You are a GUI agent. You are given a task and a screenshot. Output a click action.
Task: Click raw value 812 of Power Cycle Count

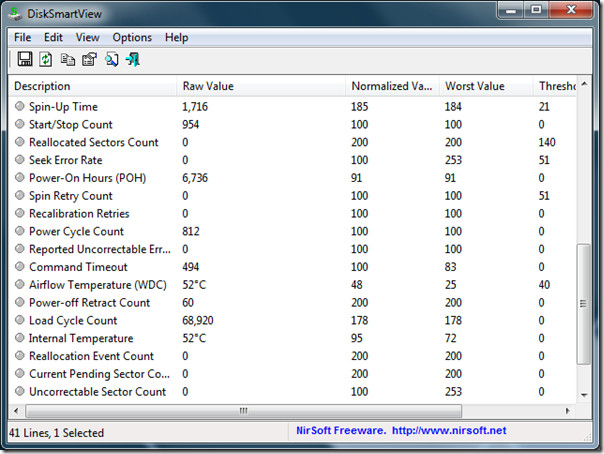tap(191, 231)
